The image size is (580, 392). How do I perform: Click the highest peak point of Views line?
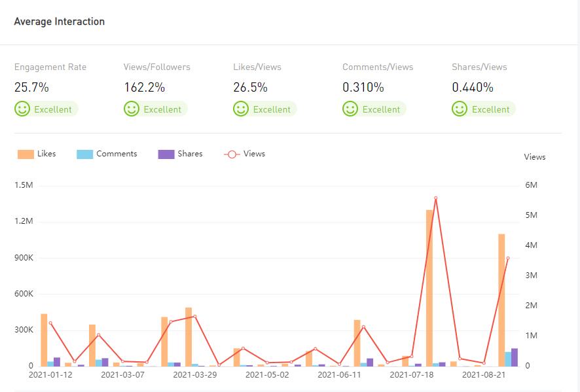click(x=435, y=198)
